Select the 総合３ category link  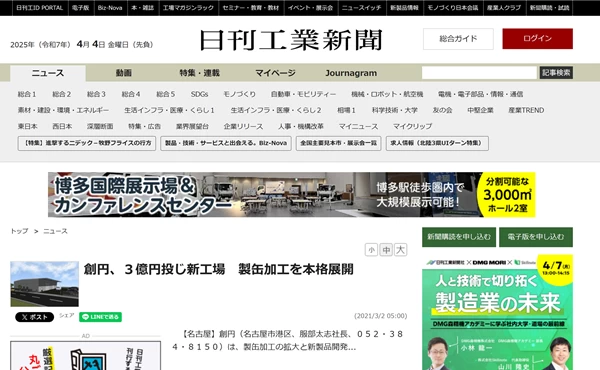(x=96, y=94)
